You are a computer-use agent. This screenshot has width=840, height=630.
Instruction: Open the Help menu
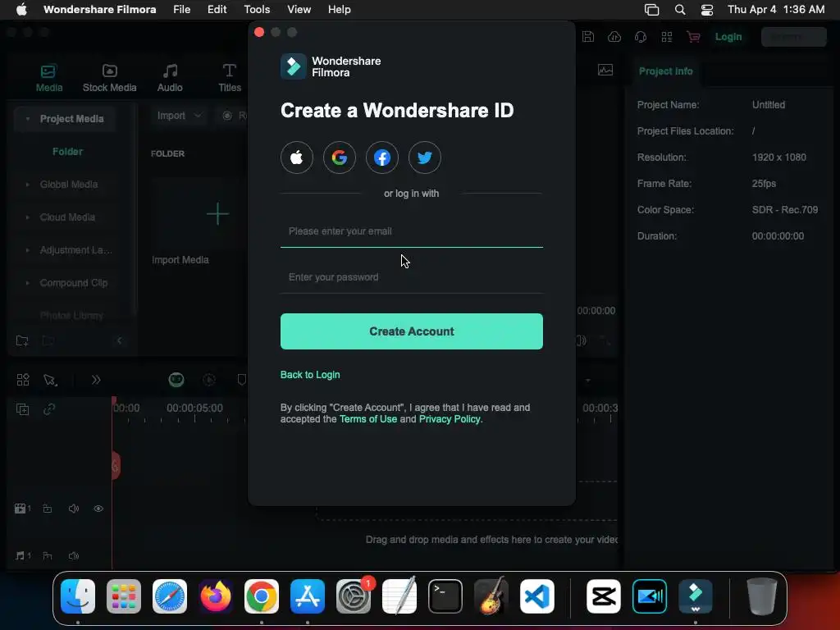tap(339, 9)
